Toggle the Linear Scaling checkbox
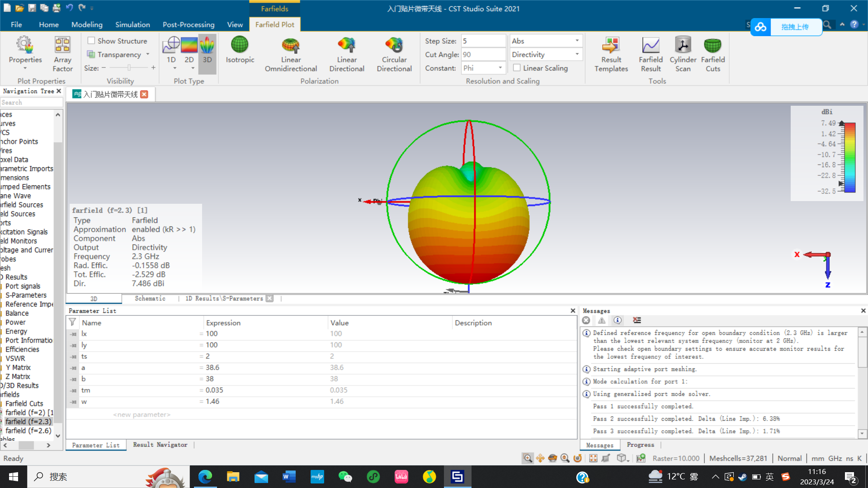The image size is (868, 488). coord(517,68)
